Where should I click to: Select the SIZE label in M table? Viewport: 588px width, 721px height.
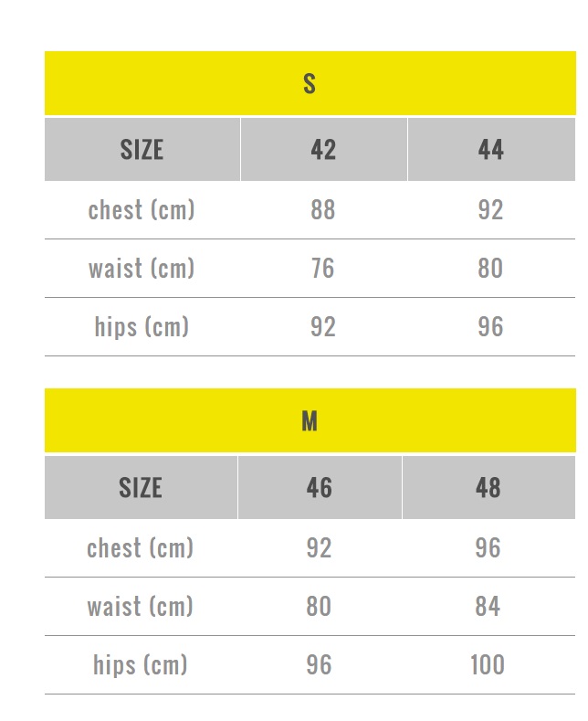pos(141,487)
